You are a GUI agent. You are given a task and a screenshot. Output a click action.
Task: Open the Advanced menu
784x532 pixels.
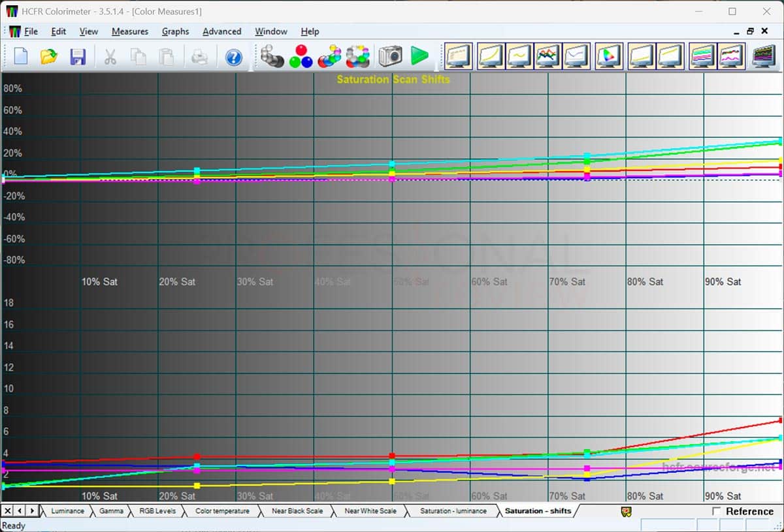(221, 31)
